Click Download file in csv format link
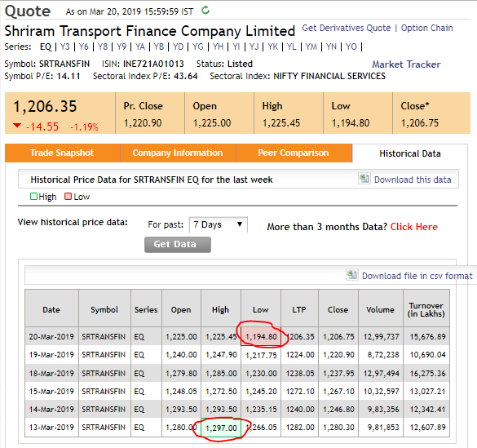477x448 pixels. [x=417, y=276]
